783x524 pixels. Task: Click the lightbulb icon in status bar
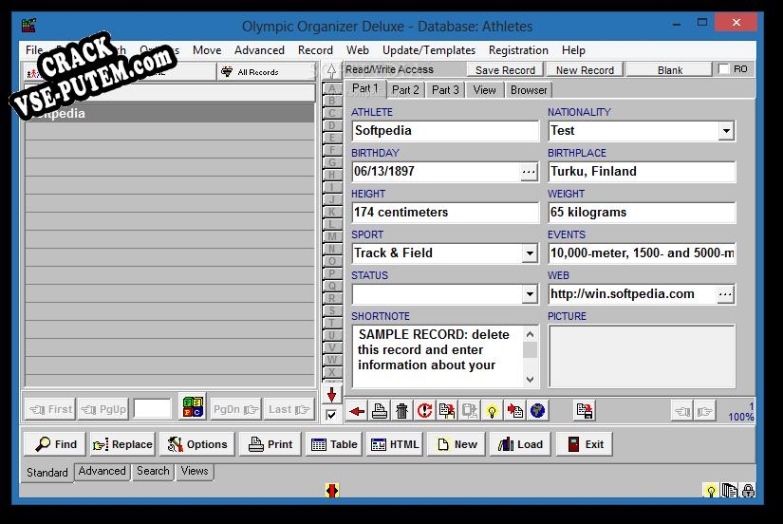point(710,490)
